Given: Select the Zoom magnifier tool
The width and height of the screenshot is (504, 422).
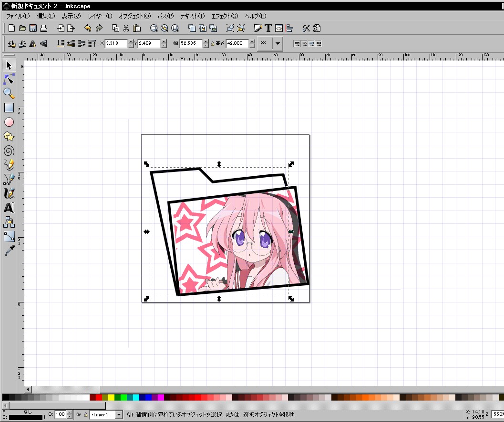Looking at the screenshot, I should 9,93.
